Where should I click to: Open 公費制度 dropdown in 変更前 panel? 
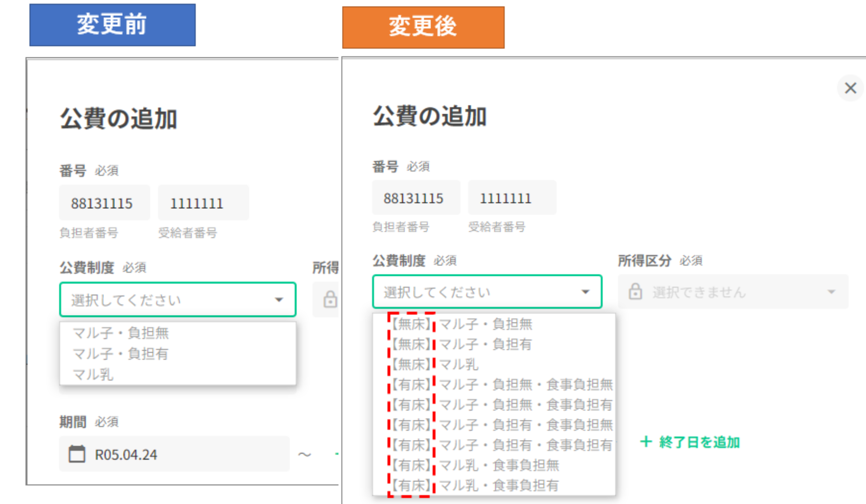pyautogui.click(x=178, y=299)
